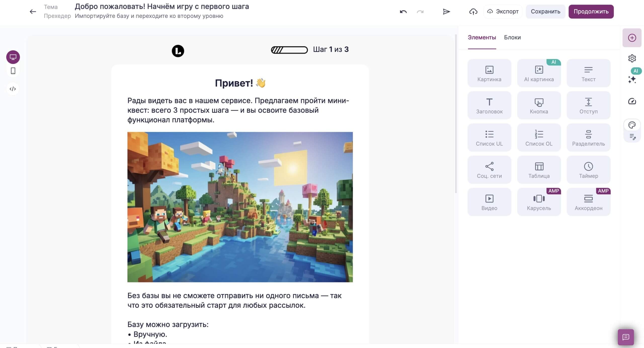Image resolution: width=644 pixels, height=348 pixels.
Task: Undo the last change
Action: [x=403, y=12]
